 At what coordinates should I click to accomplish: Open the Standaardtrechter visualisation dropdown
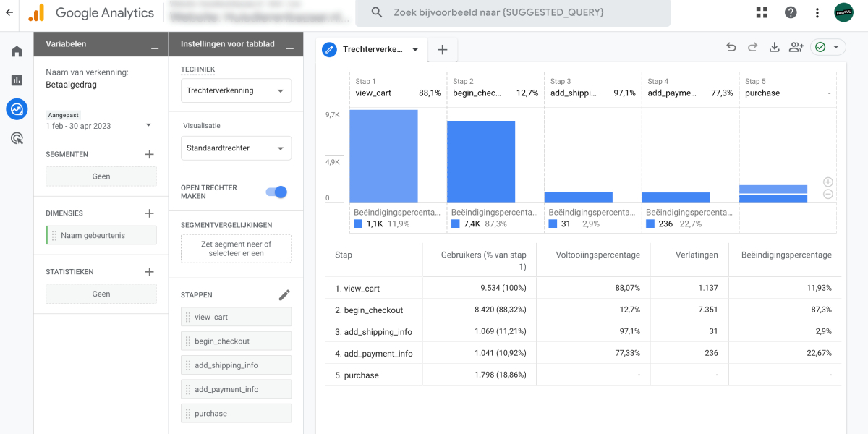click(x=236, y=148)
